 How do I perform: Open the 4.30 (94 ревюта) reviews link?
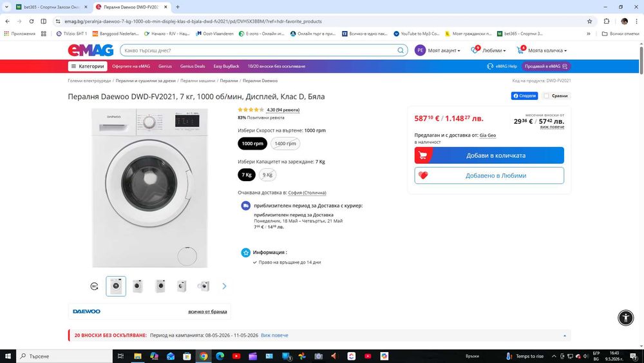point(283,110)
